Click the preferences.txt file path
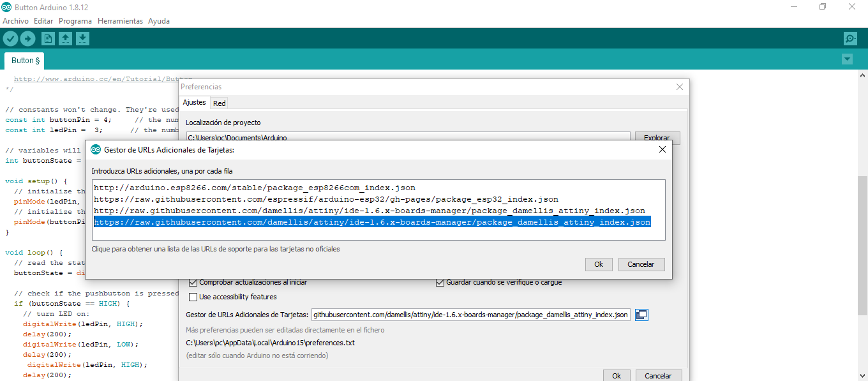Viewport: 868px width, 381px height. [270, 343]
